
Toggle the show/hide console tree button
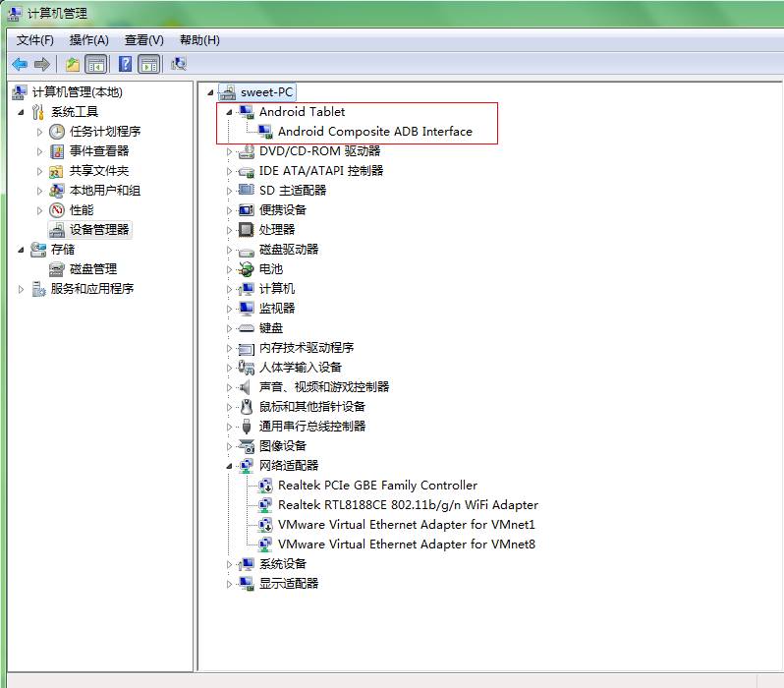96,64
